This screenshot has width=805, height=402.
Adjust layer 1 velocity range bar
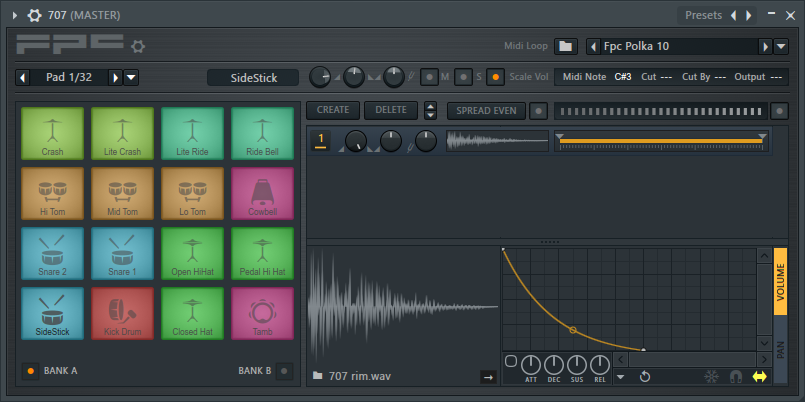pos(661,141)
